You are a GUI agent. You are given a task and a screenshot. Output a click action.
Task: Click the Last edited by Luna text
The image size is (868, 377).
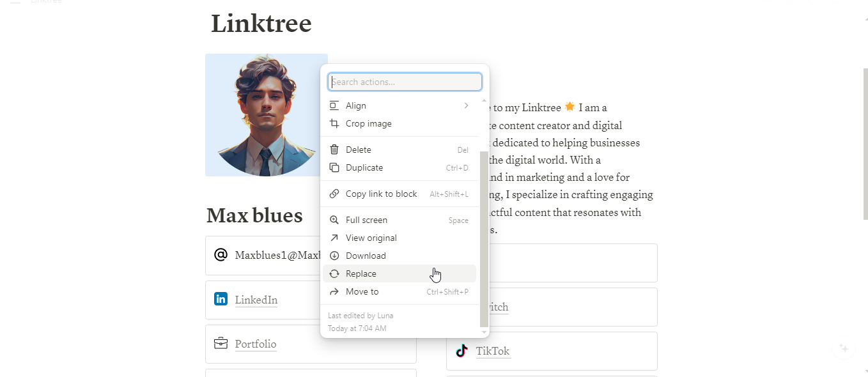coord(360,316)
